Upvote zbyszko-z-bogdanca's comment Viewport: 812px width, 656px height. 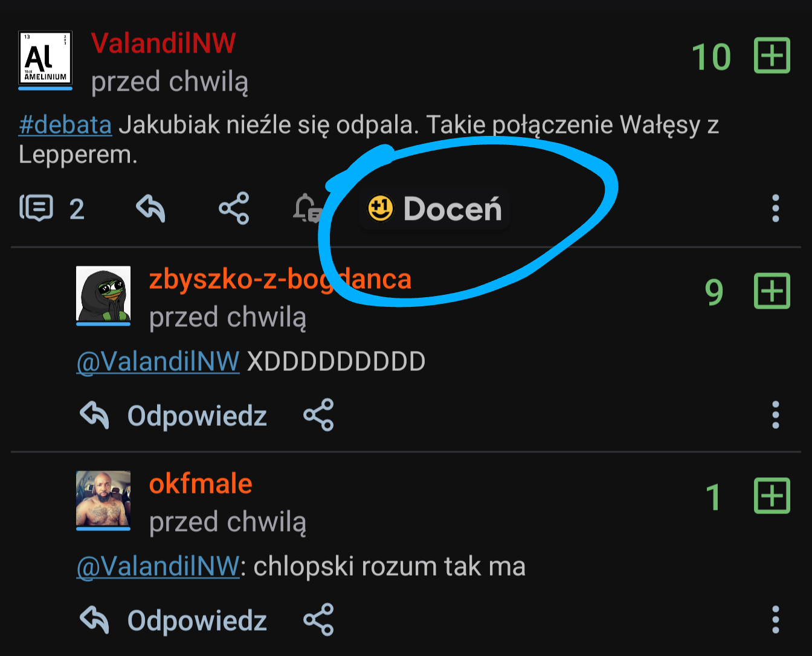tap(772, 291)
